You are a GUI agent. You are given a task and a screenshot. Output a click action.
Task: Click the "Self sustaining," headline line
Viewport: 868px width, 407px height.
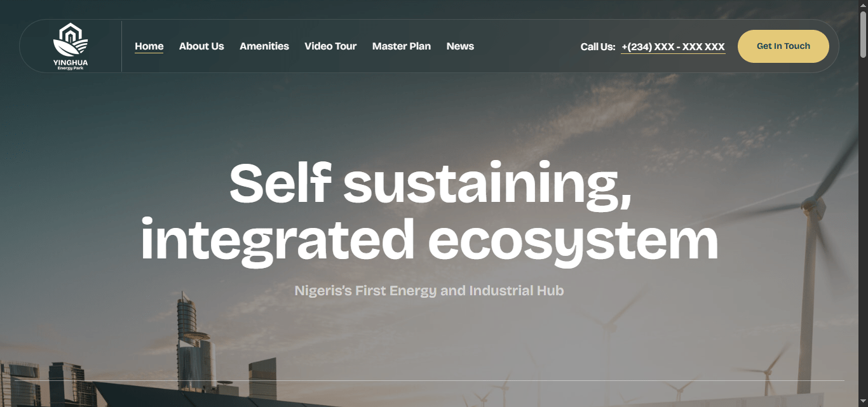tap(430, 183)
